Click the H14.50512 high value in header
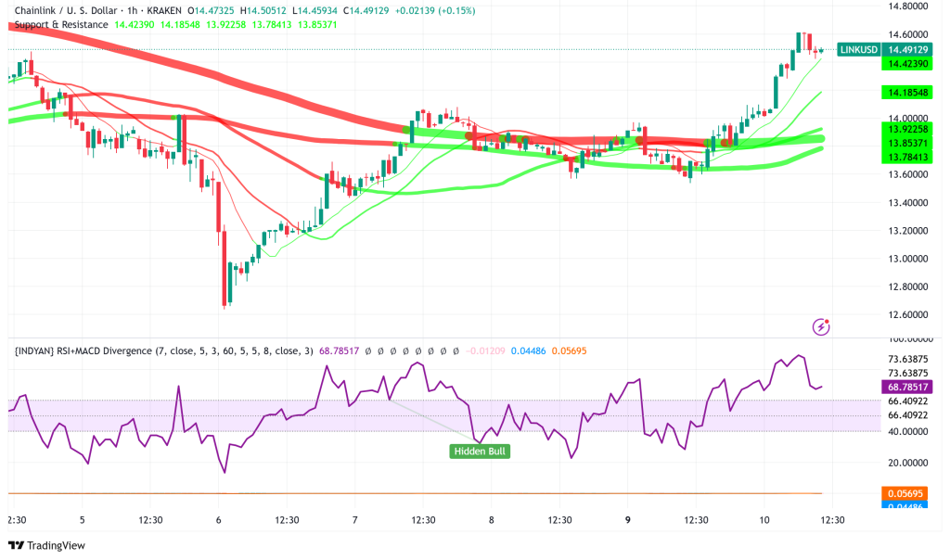The height and width of the screenshot is (560, 950). coord(263,10)
